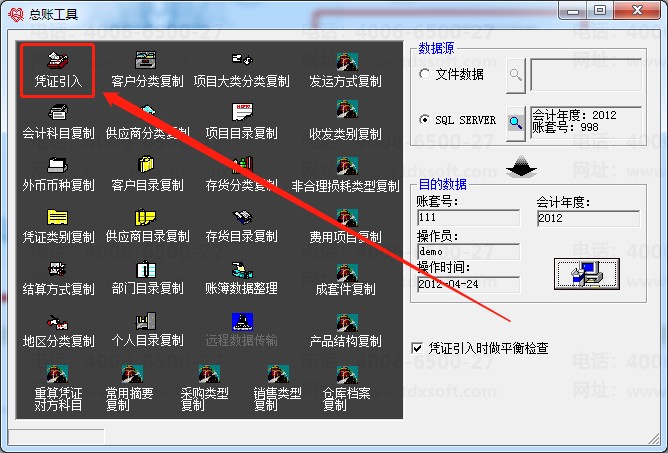The image size is (668, 453).
Task: Click the 操作员 demo field
Action: [468, 251]
